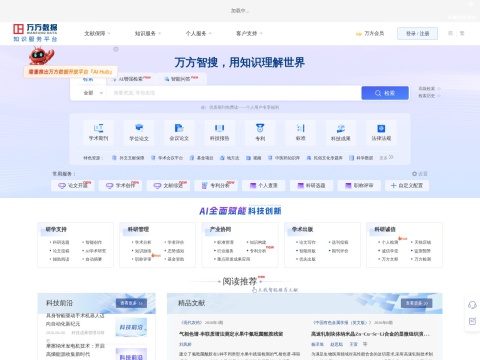Open 自动摘要 under 研学支持
Screen dimensions: 480x360
click(93, 259)
